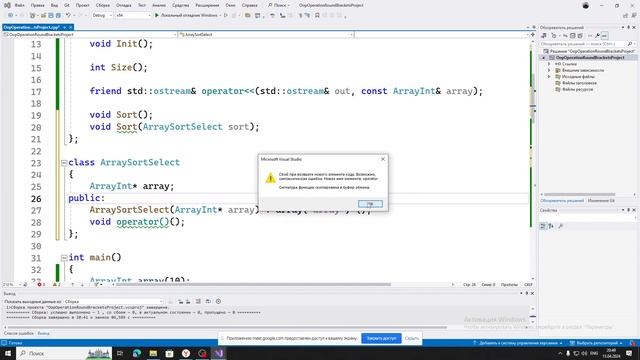Screen dimensions: 640x360
Task: Click Добавить в систему управления версиями
Action: click(517, 343)
